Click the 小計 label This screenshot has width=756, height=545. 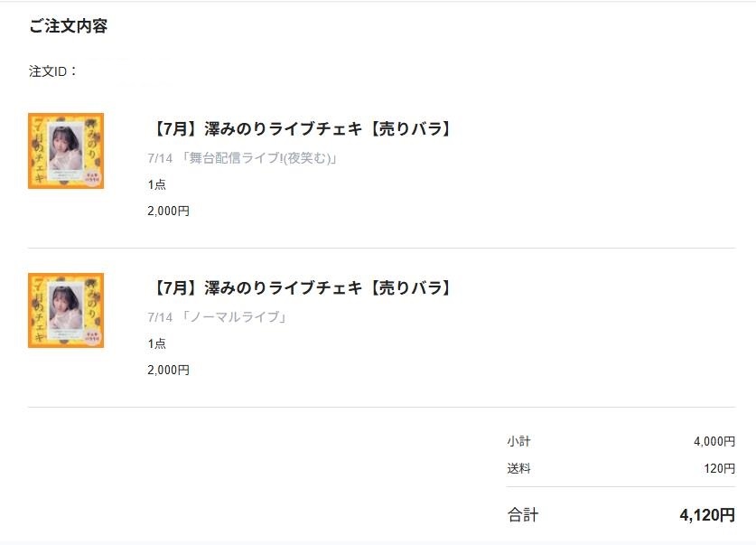tap(518, 441)
